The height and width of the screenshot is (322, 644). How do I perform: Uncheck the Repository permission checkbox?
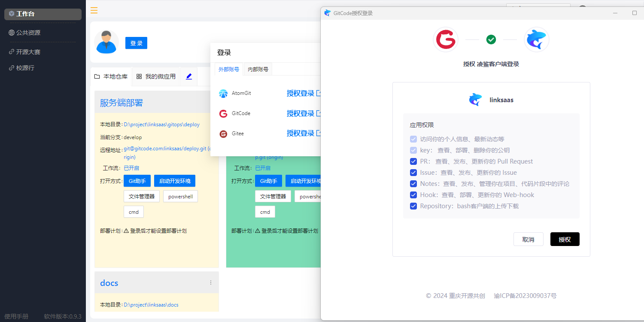[413, 206]
